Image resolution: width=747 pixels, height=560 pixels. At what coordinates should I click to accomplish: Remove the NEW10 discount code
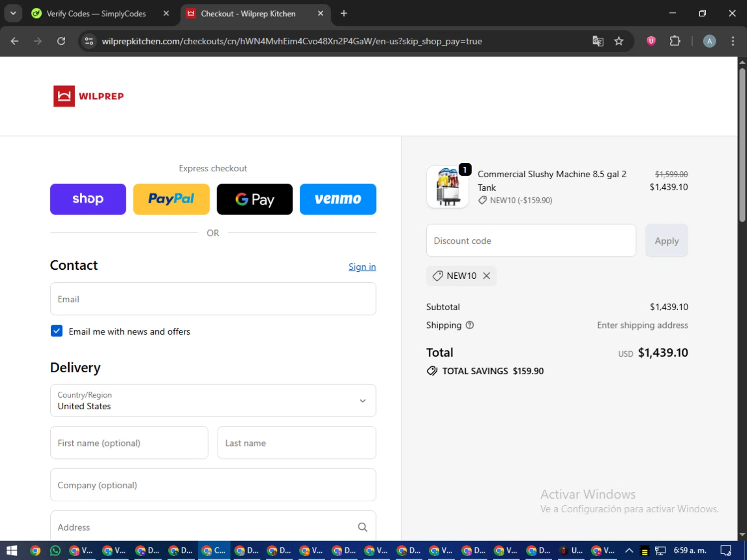click(487, 276)
